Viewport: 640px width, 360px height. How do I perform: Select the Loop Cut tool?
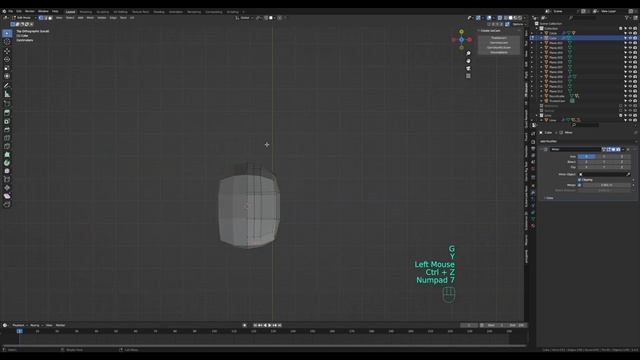[7, 138]
